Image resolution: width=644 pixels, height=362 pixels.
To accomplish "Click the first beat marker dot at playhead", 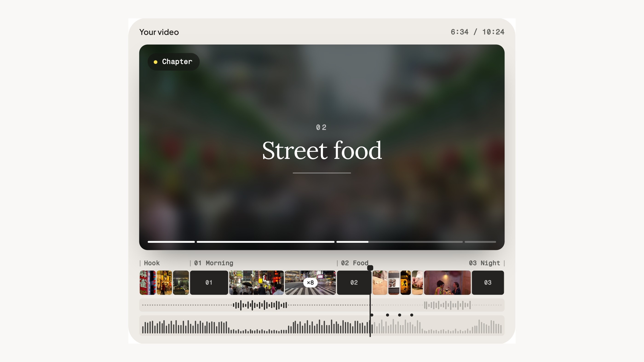I will click(372, 315).
